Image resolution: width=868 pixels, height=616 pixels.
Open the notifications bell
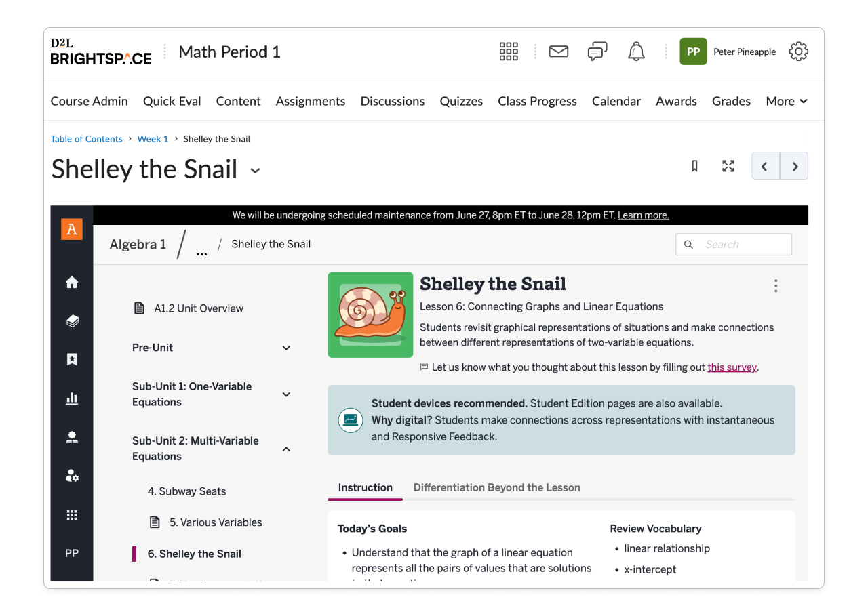(636, 52)
